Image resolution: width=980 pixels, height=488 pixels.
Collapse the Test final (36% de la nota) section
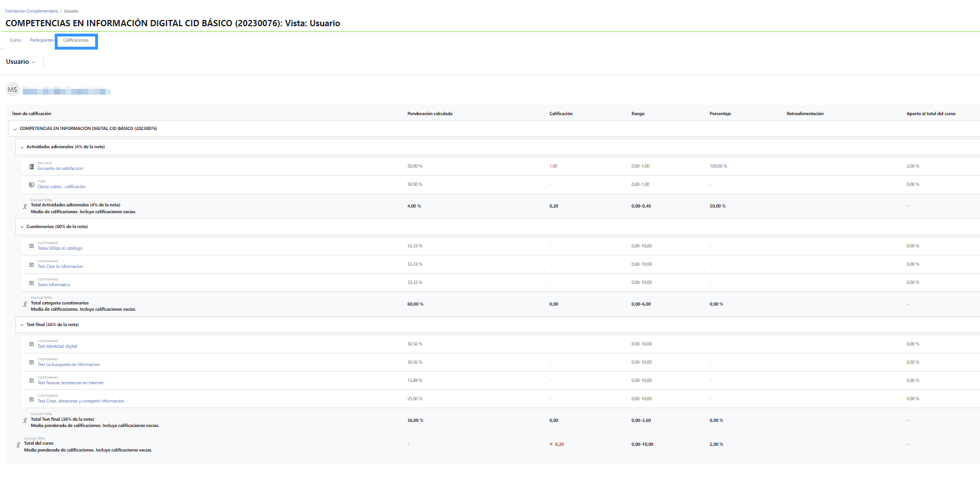click(x=22, y=325)
